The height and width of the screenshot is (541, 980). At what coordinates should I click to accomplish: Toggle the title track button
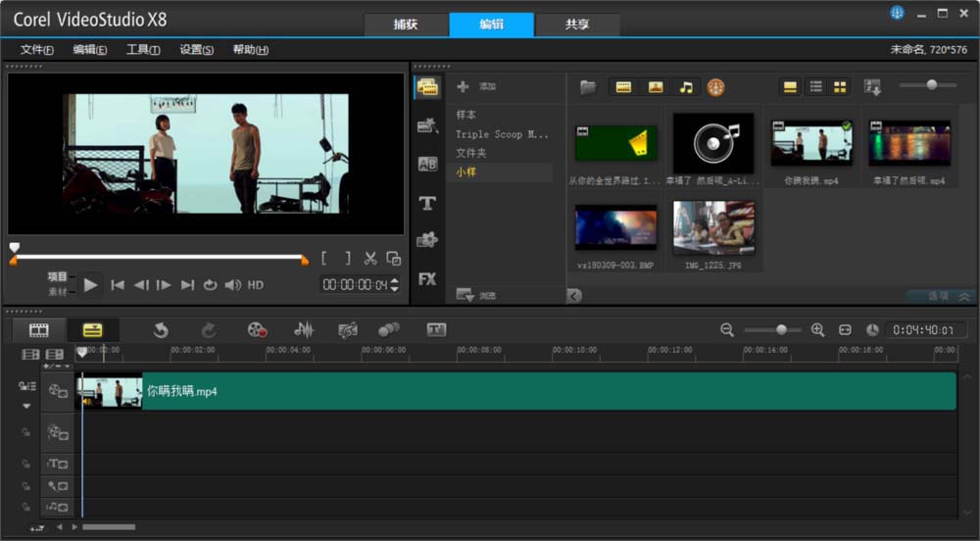pyautogui.click(x=58, y=464)
